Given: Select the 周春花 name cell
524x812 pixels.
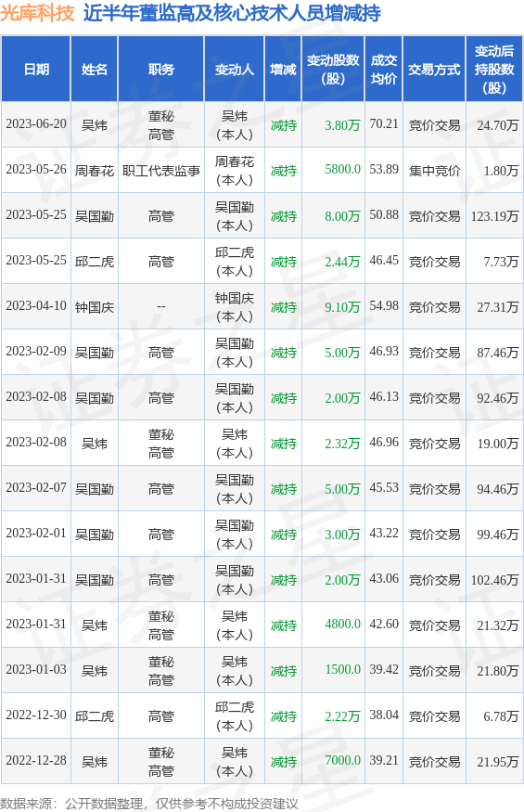Looking at the screenshot, I should tap(95, 171).
